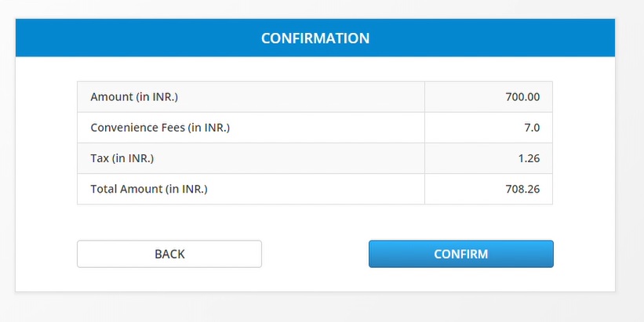Click the 700.00 amount value
This screenshot has width=644, height=322.
522,97
